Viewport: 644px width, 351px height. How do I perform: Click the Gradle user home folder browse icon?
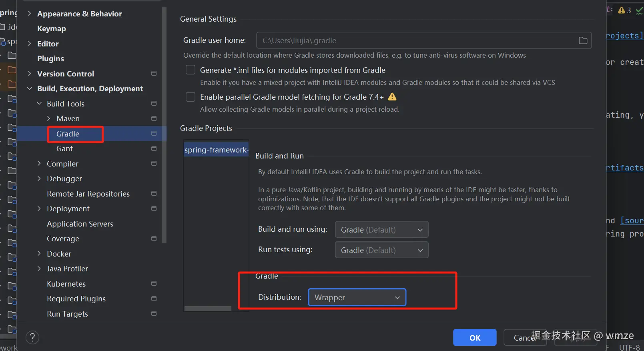coord(583,40)
